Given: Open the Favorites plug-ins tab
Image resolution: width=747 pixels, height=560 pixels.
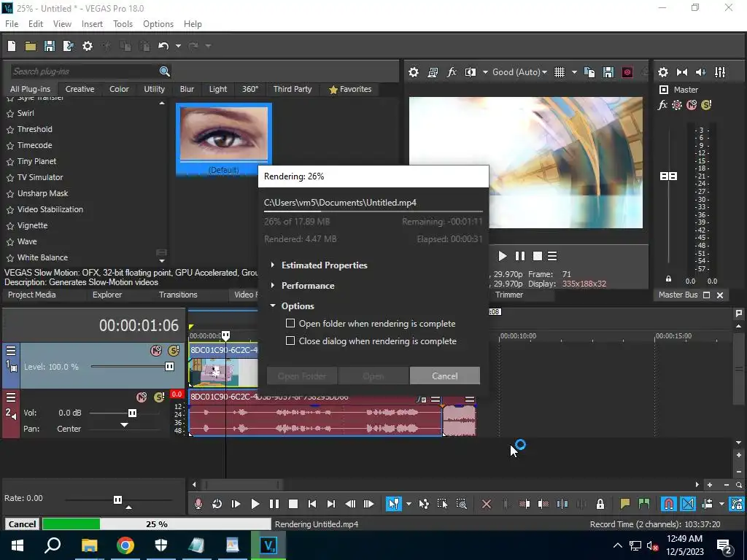Looking at the screenshot, I should pyautogui.click(x=350, y=89).
